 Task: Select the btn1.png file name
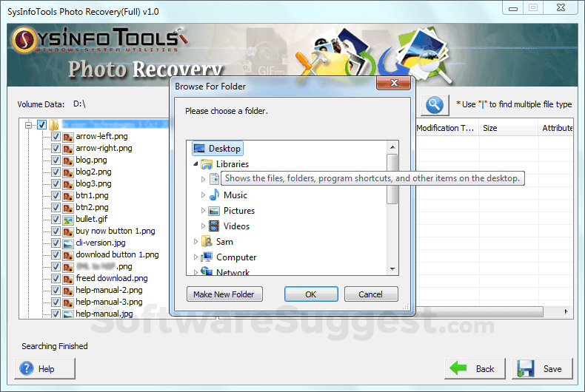[x=92, y=195]
